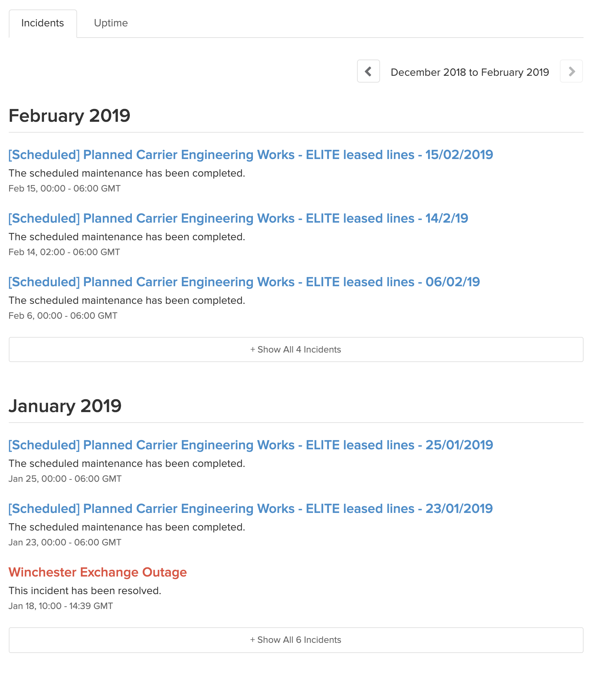
Task: Switch to the Incidents tab
Action: [x=43, y=23]
